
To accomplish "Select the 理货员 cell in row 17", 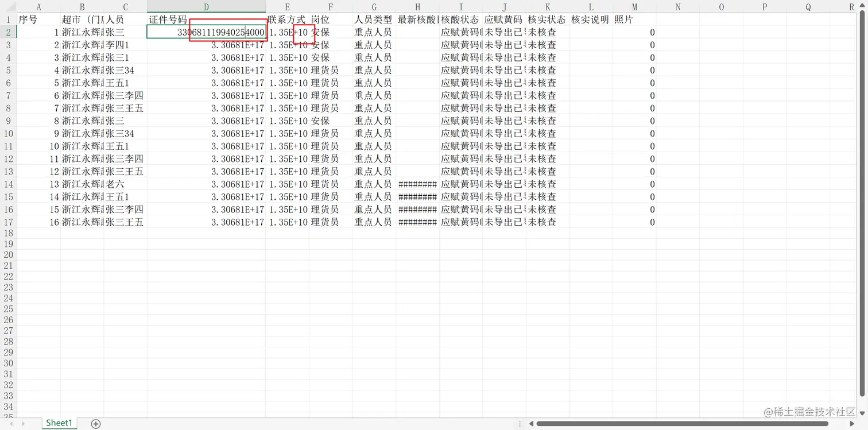I will 331,222.
